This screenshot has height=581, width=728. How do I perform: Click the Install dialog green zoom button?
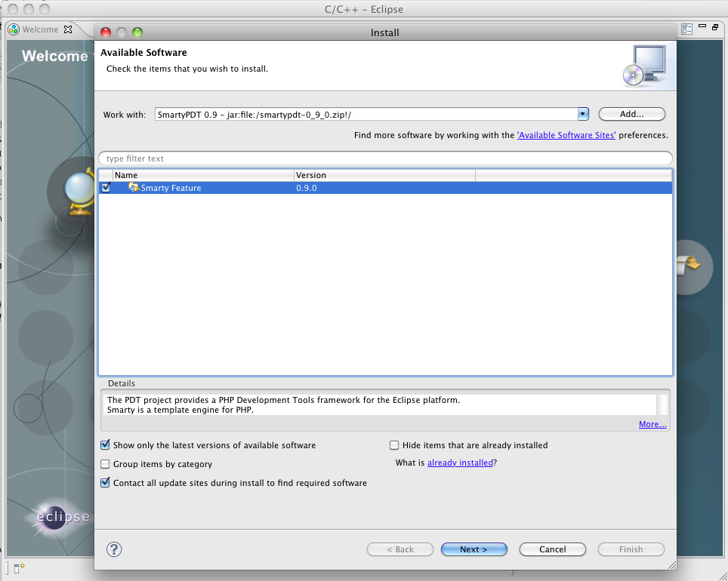[x=137, y=32]
